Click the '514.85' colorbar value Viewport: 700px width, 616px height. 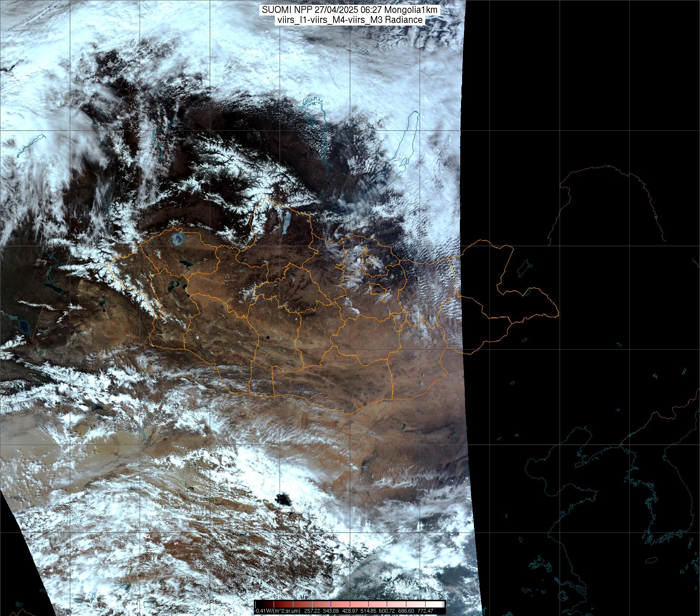click(368, 611)
